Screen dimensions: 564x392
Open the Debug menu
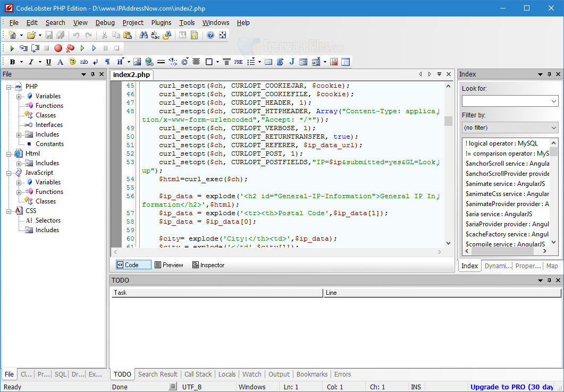coord(105,23)
